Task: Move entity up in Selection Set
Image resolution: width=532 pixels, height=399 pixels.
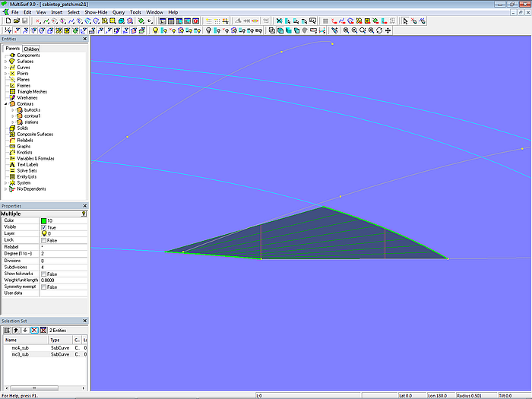Action: tap(15, 331)
